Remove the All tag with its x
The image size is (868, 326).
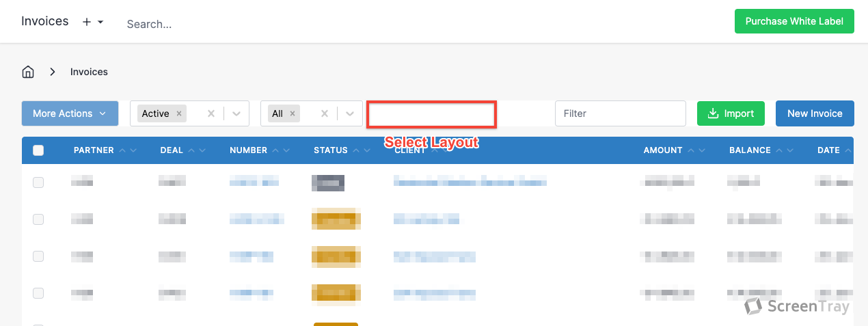coord(293,113)
